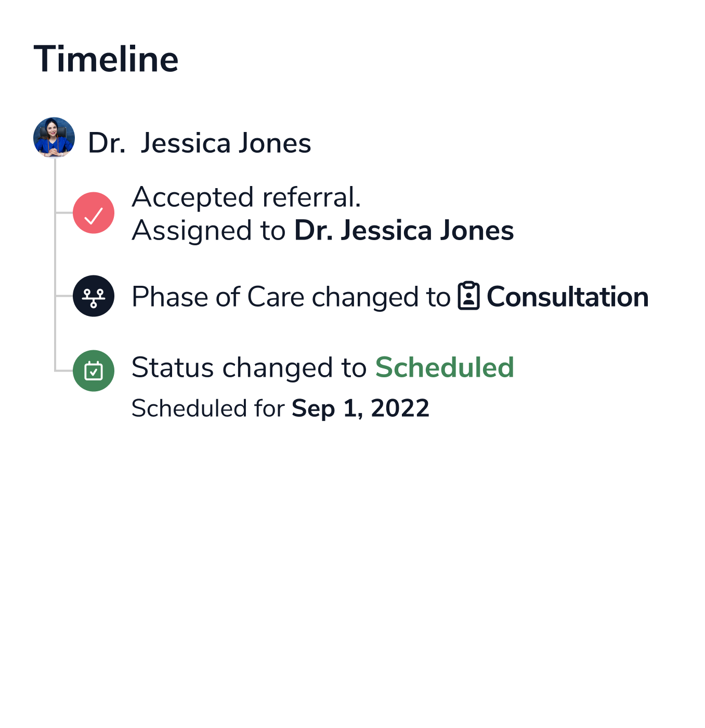Viewport: 705px width, 728px height.
Task: Select the dark circular phase change icon
Action: 94,297
